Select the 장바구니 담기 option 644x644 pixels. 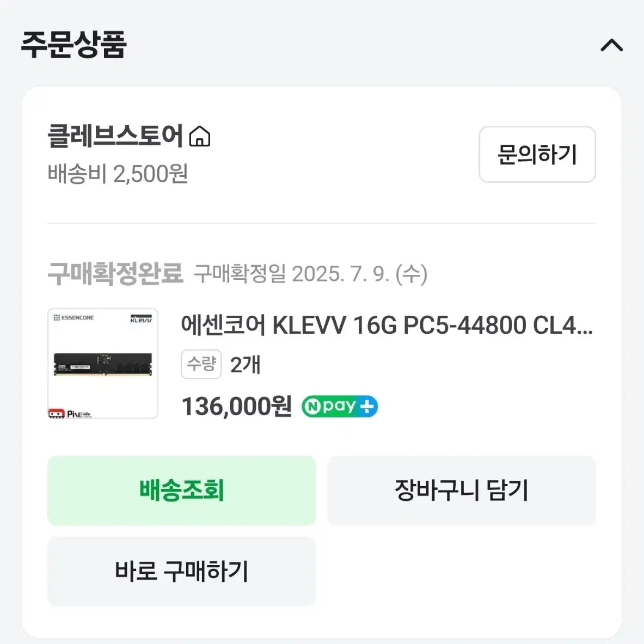point(461,490)
